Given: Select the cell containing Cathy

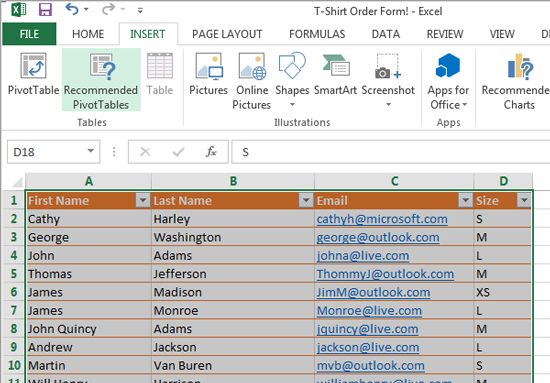Looking at the screenshot, I should coord(89,219).
